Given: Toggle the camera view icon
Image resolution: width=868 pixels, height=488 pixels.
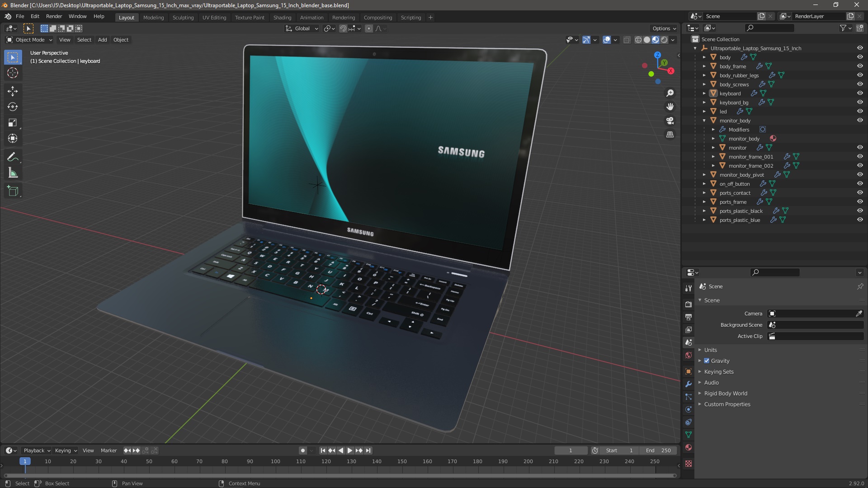Looking at the screenshot, I should point(670,121).
